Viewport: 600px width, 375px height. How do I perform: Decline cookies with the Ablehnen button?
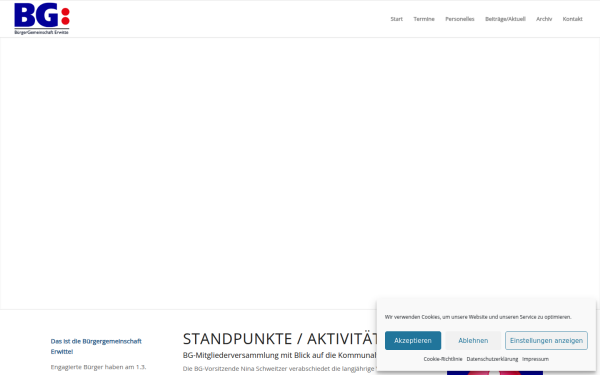[x=473, y=341]
